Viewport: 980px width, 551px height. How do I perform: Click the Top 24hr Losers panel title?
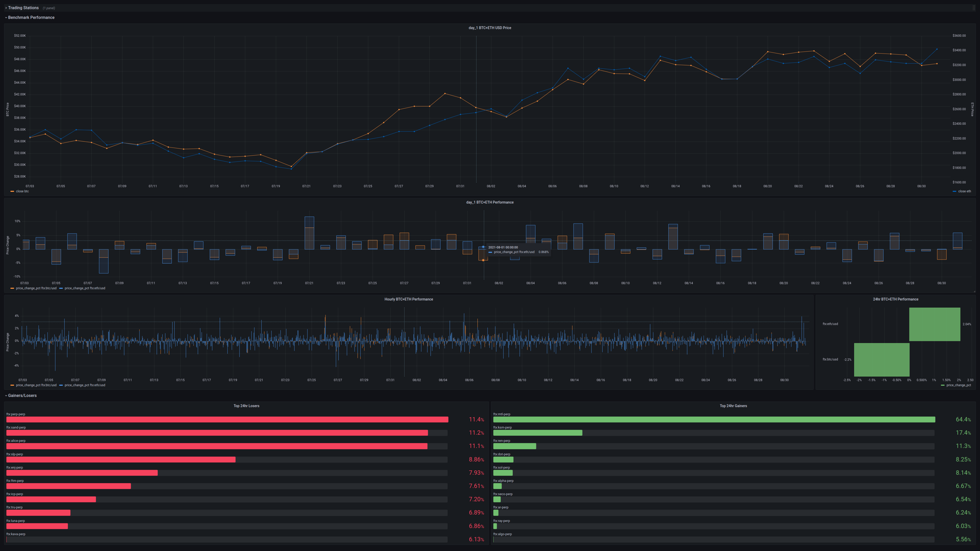click(x=246, y=406)
